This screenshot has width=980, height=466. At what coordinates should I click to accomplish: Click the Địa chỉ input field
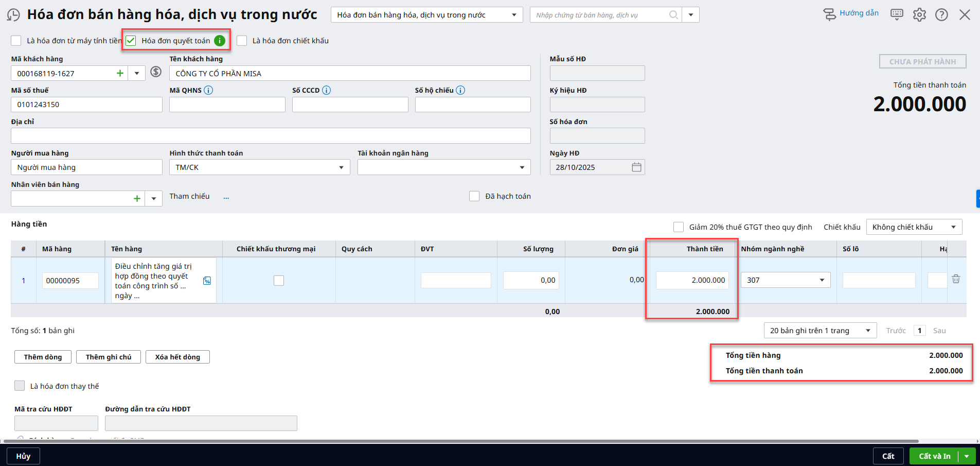click(x=271, y=136)
